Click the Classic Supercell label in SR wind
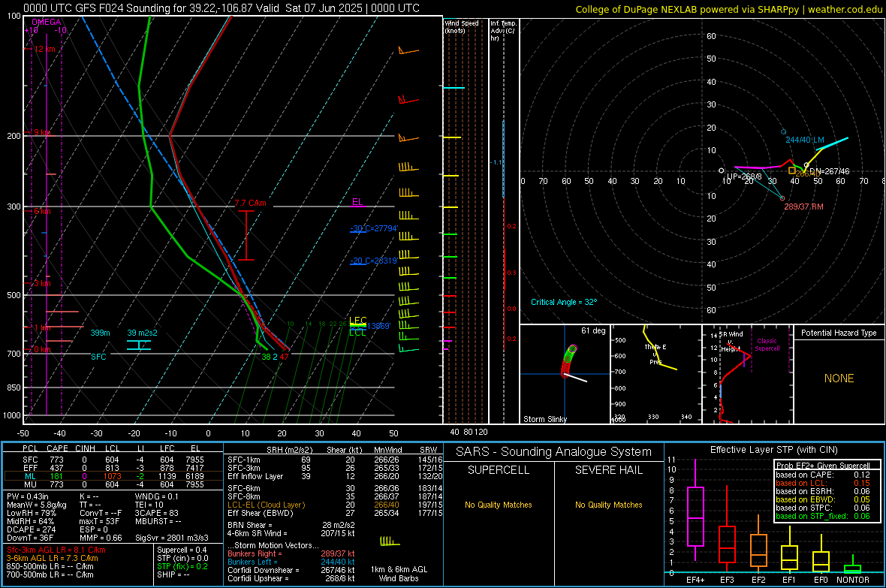Viewport: 886px width, 588px height. pyautogui.click(x=767, y=345)
